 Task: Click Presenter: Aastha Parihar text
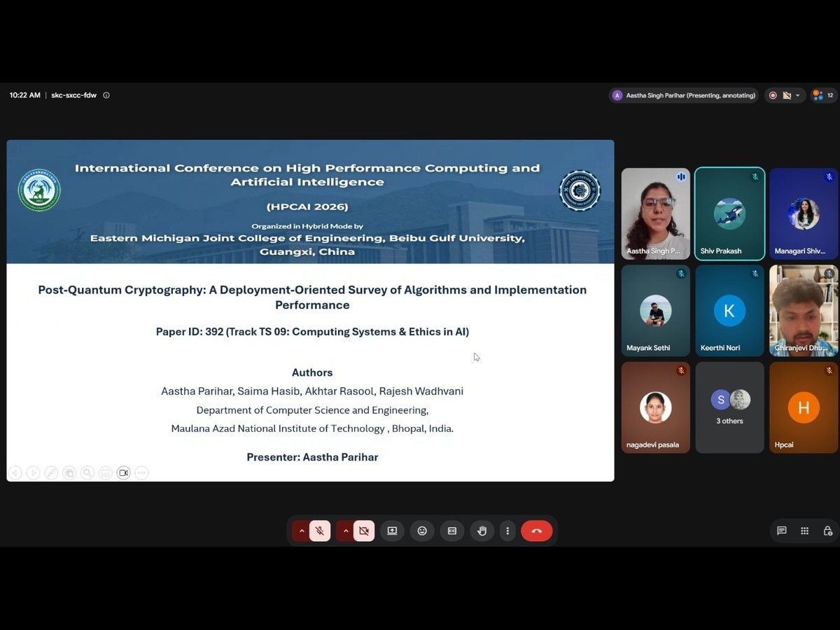point(312,457)
